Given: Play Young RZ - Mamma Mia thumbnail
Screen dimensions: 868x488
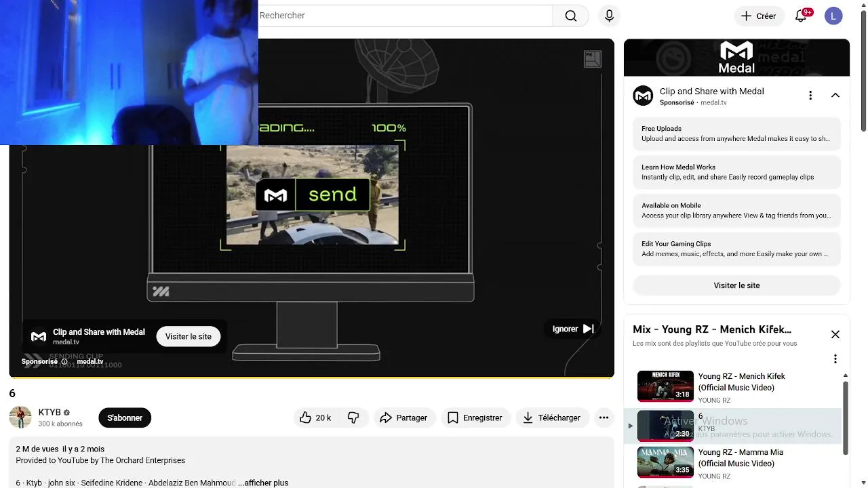Looking at the screenshot, I should tap(665, 462).
